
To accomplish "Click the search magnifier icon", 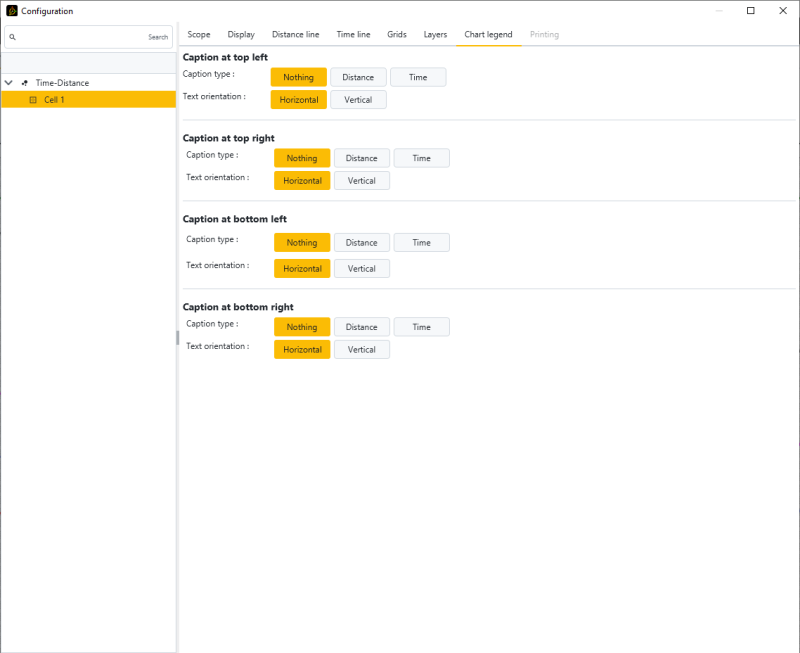I will point(12,37).
